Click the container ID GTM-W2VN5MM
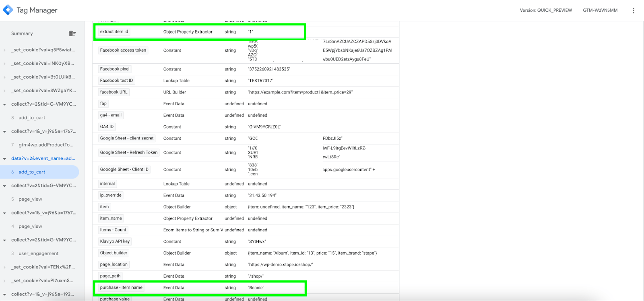This screenshot has width=644, height=301. pyautogui.click(x=600, y=10)
